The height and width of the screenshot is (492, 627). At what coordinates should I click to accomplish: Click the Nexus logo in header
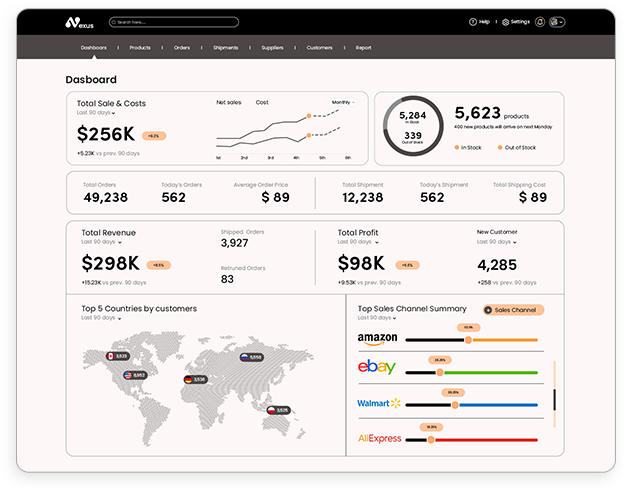(78, 22)
